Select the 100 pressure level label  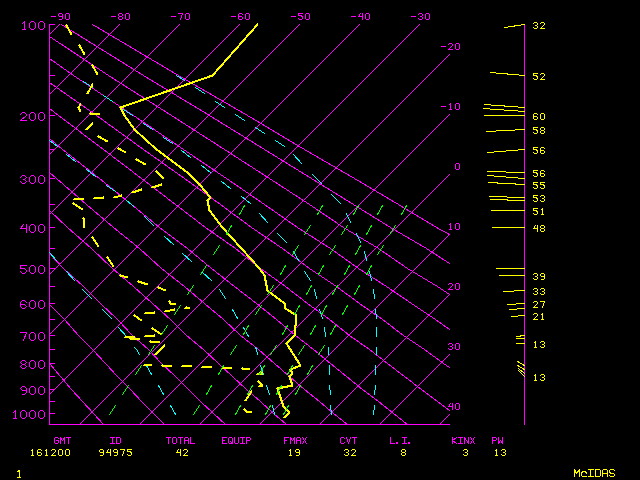point(33,25)
